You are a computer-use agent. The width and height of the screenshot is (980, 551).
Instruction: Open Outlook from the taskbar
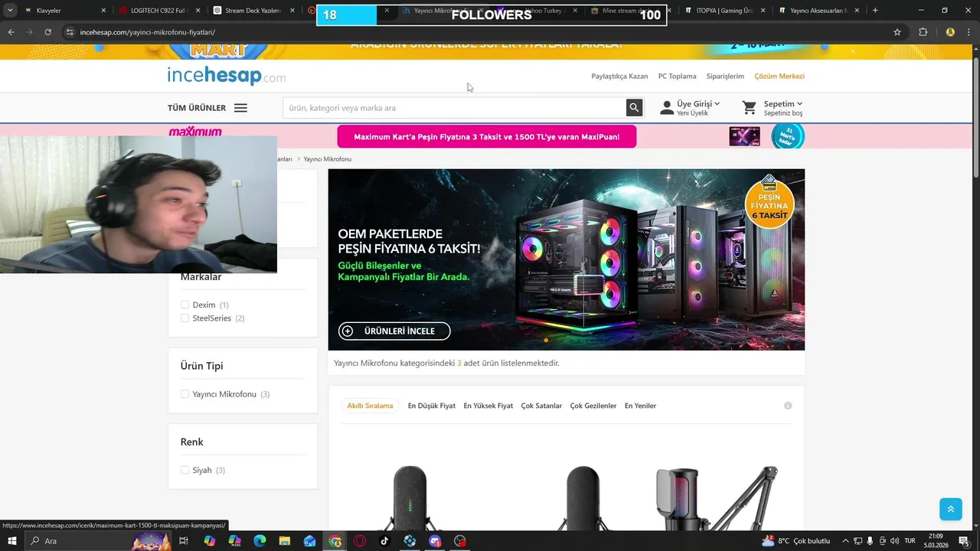point(309,541)
